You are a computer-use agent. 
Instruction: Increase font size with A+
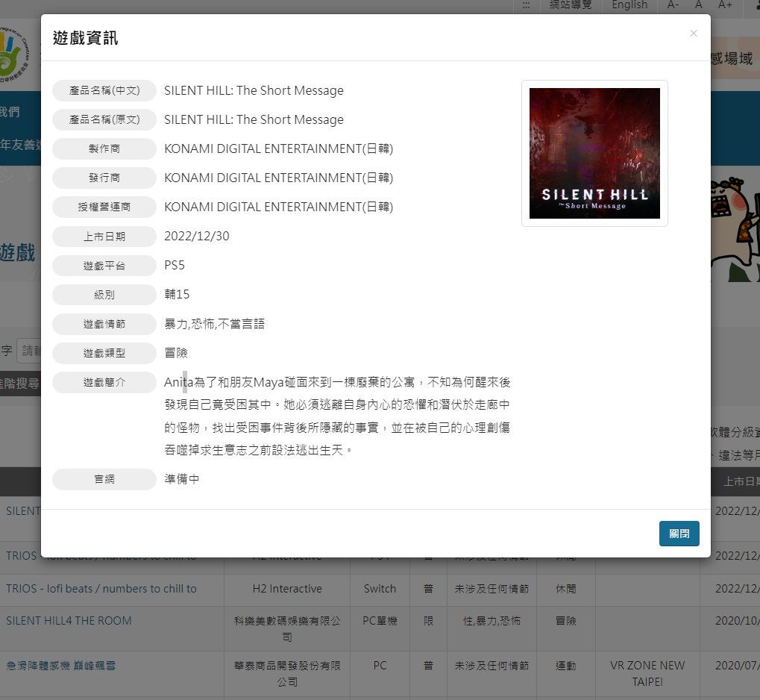725,5
